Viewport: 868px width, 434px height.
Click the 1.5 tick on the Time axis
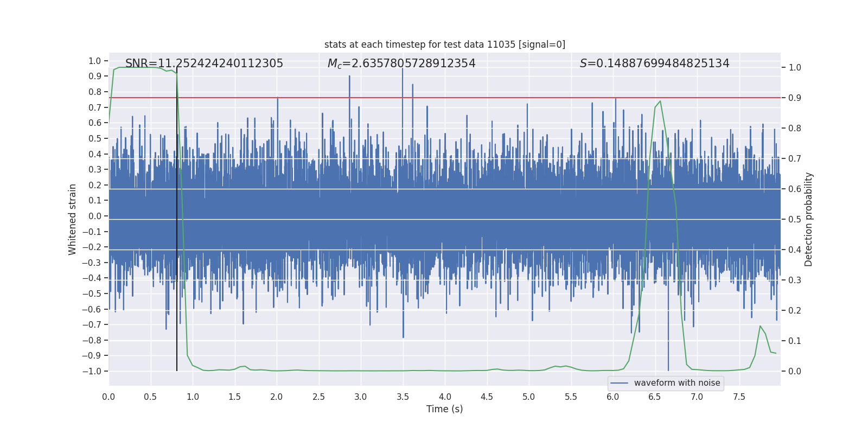[234, 397]
